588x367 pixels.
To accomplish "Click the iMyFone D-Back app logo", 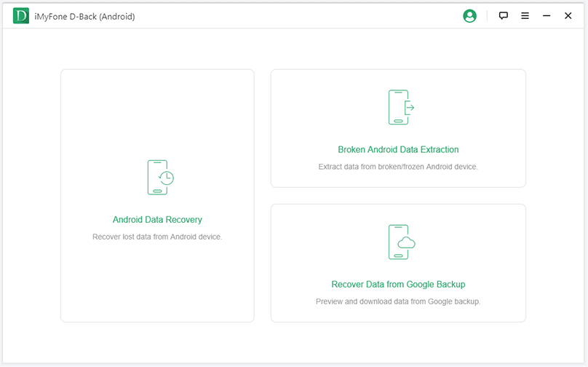I will click(21, 16).
